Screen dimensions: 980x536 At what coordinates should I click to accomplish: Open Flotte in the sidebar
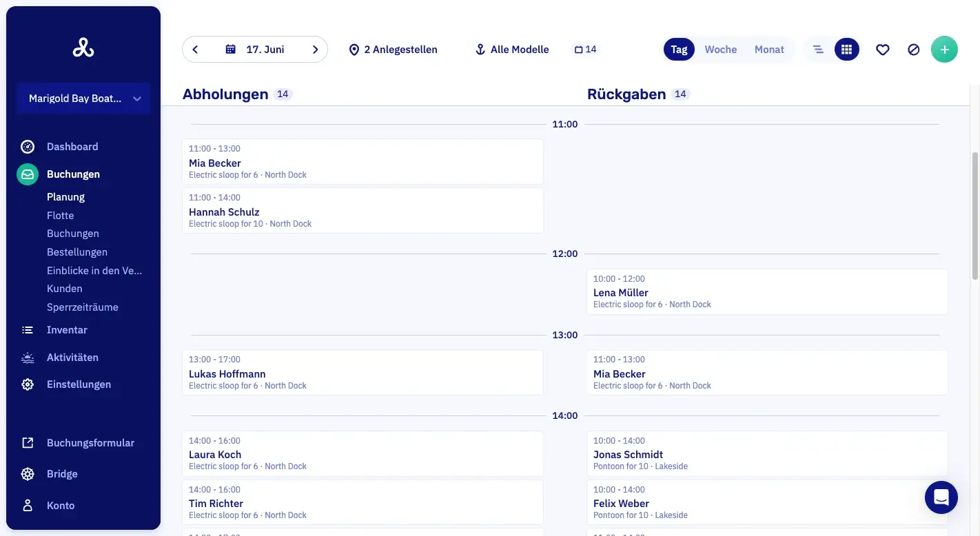point(60,216)
